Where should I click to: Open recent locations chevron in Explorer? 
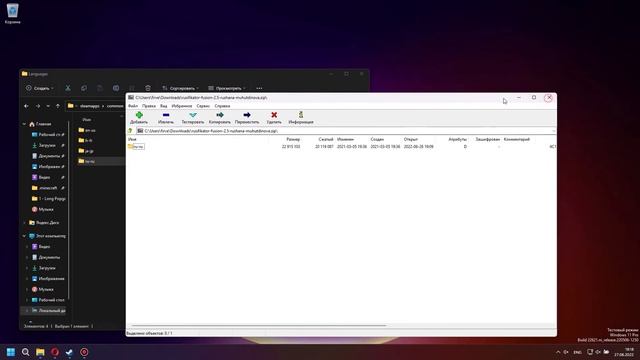click(48, 106)
